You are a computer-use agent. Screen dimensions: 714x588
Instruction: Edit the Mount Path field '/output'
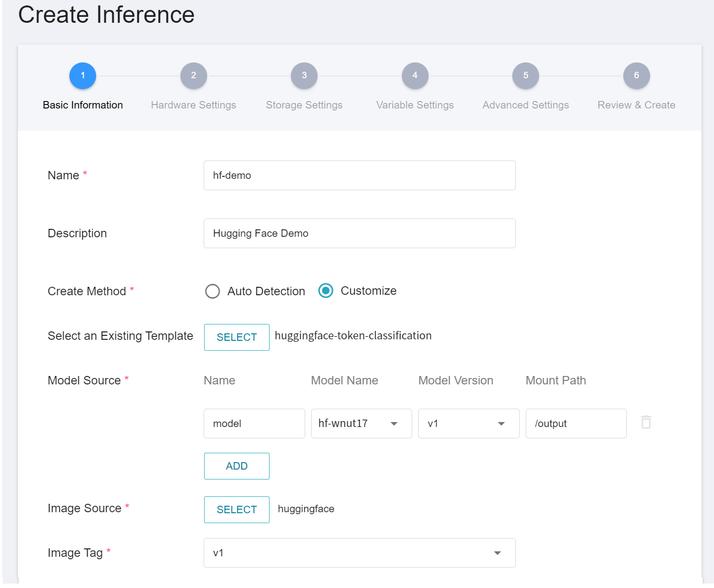[576, 424]
